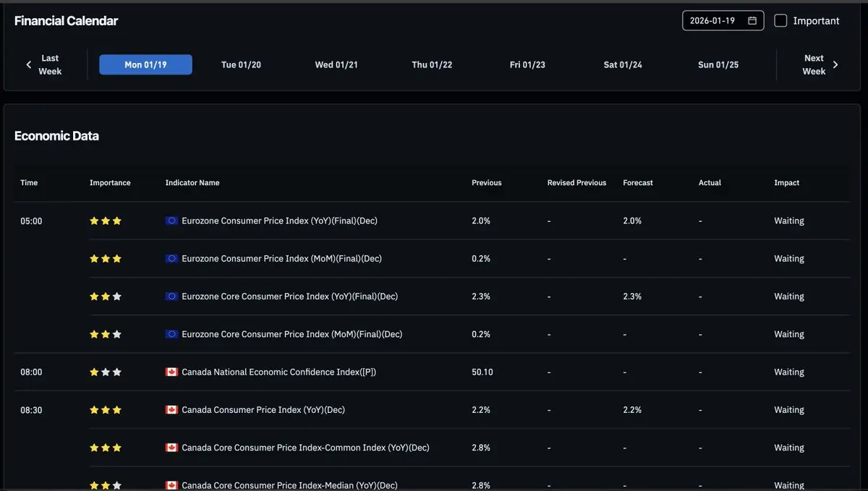Viewport: 868px width, 491px height.
Task: Click Waiting status of Canada National Economic Confidence
Action: pyautogui.click(x=789, y=372)
